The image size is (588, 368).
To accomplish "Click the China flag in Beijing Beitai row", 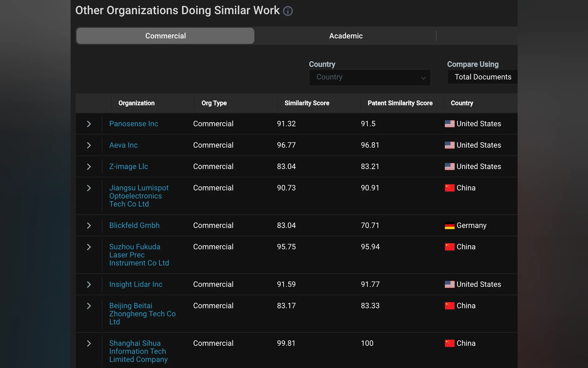I will pos(449,306).
